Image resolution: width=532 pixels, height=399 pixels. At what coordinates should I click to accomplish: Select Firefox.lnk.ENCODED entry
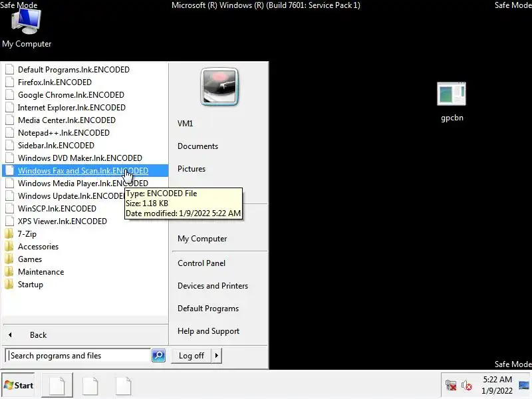(x=55, y=82)
